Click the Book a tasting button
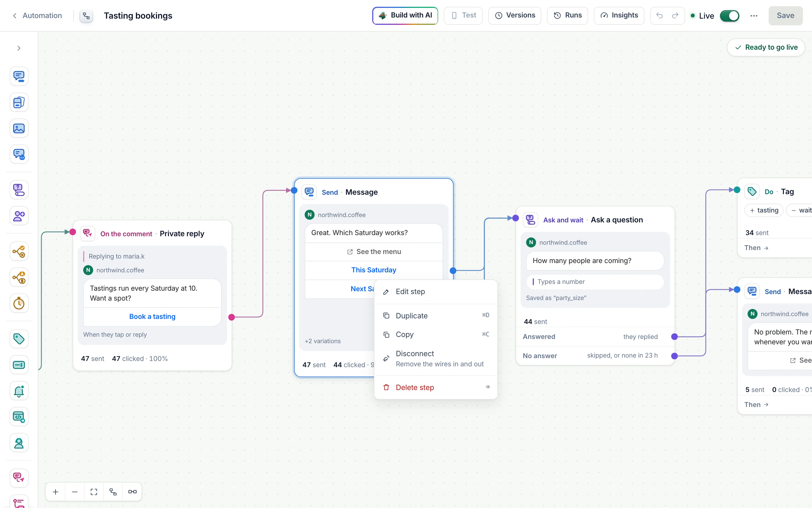812x508 pixels. click(152, 316)
